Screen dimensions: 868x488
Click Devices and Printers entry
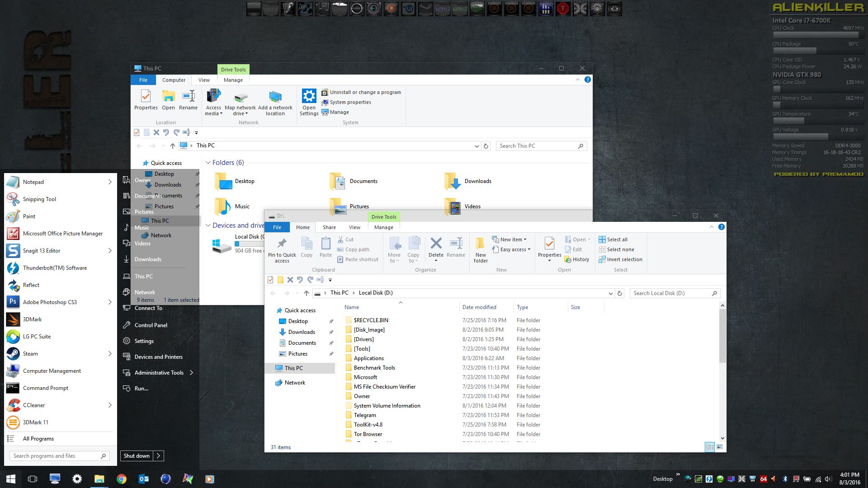tap(158, 357)
